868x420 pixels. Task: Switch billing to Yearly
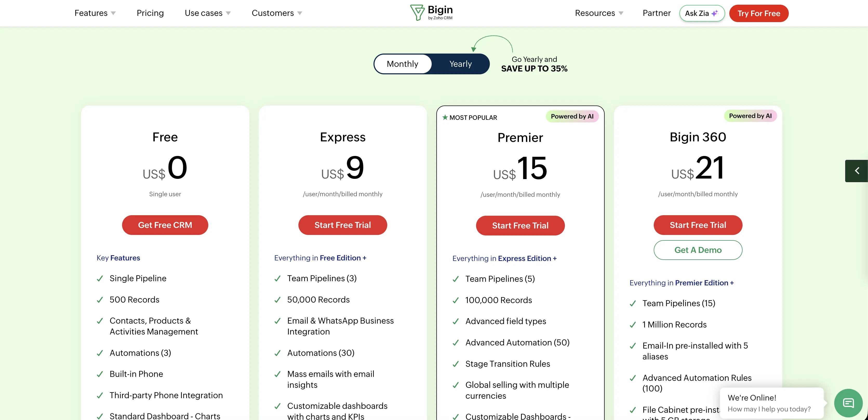coord(460,64)
